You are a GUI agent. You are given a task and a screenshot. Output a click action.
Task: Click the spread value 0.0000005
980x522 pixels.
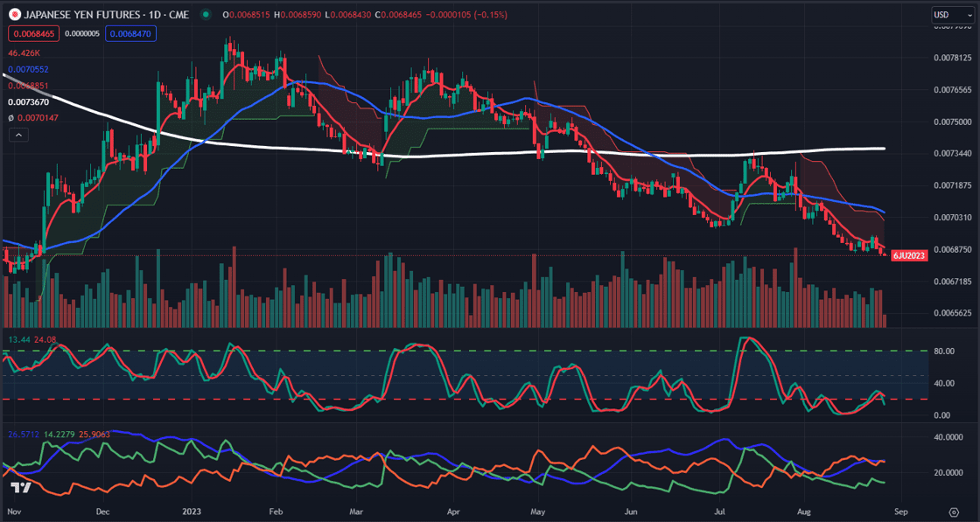[x=82, y=33]
